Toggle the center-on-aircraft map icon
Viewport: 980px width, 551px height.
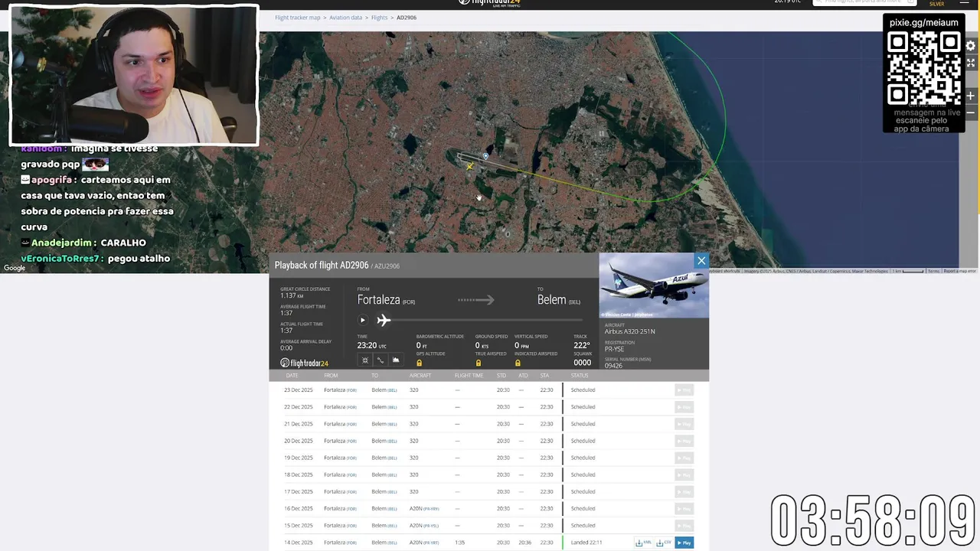point(365,360)
